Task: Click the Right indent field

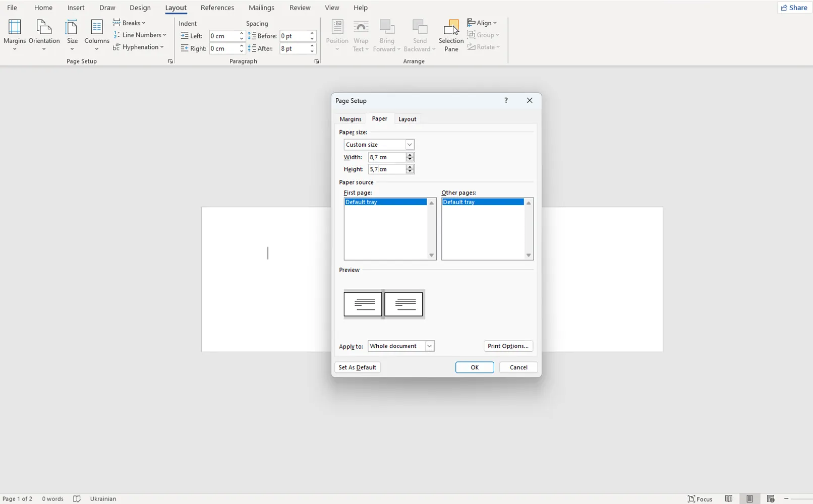Action: click(x=223, y=48)
